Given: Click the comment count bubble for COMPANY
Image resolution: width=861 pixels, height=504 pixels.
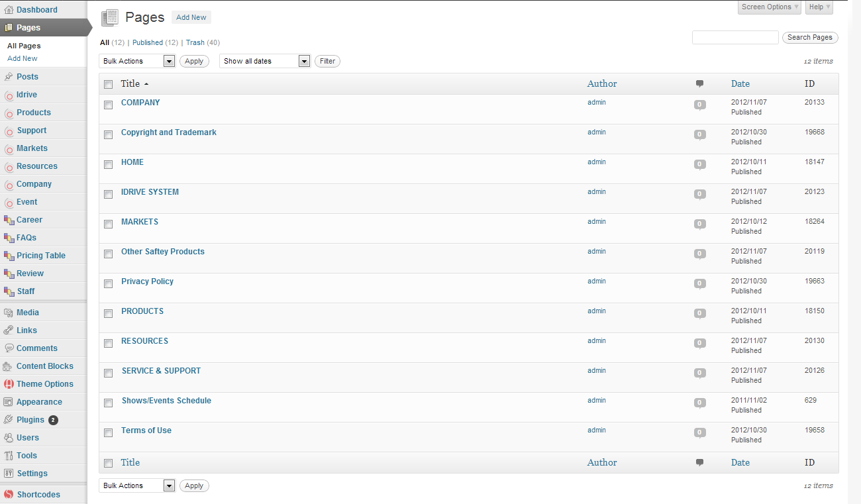Looking at the screenshot, I should (x=699, y=105).
